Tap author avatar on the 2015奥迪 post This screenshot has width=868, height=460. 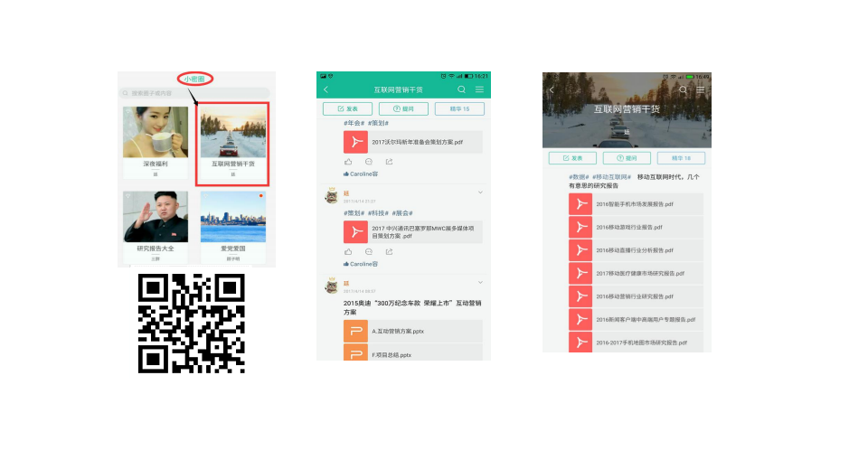click(331, 286)
